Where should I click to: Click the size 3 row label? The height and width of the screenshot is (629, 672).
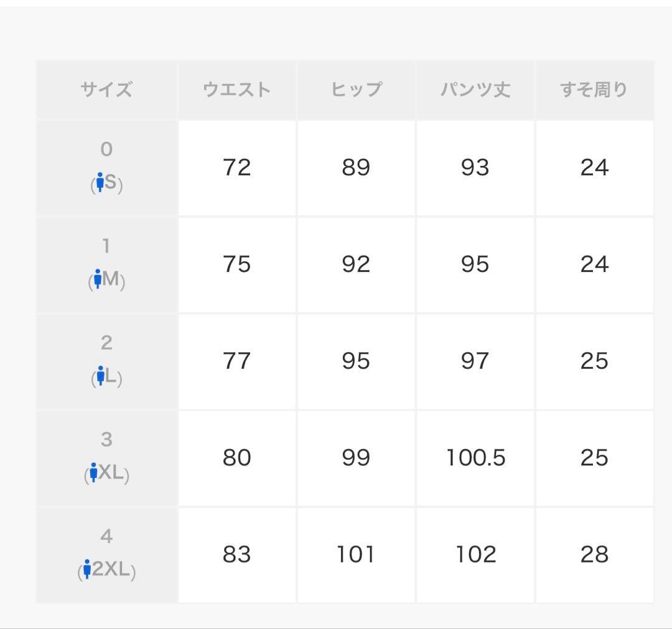106,439
